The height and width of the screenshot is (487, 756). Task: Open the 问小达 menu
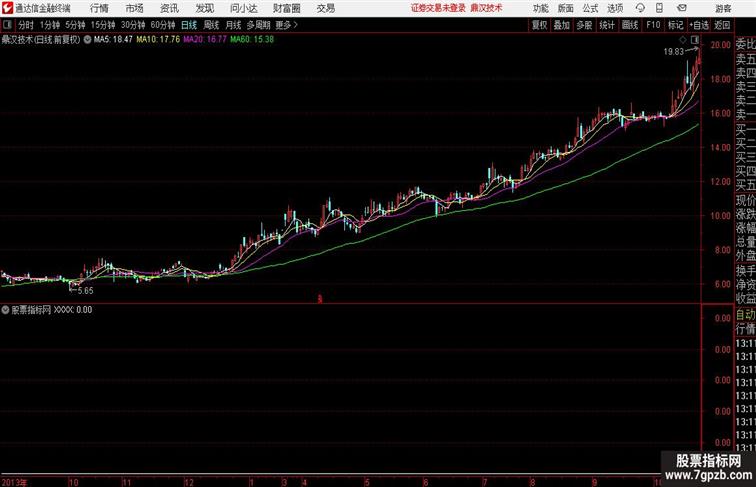click(x=243, y=8)
